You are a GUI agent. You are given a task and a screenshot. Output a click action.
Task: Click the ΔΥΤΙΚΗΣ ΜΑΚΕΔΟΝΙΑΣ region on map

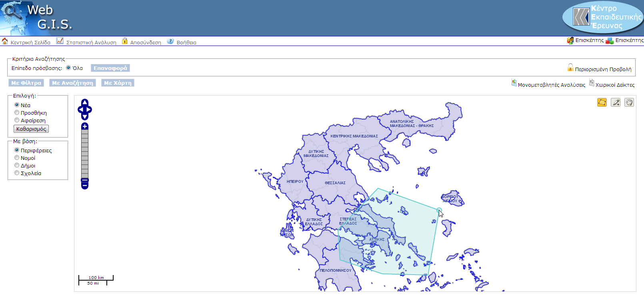click(x=316, y=154)
